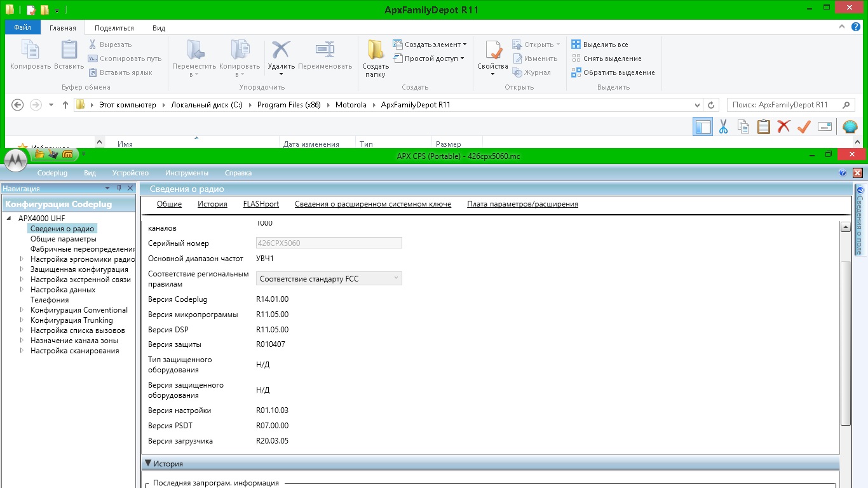This screenshot has height=488, width=868.
Task: Click the Поиск: ApxFamilyDepot R11 search box
Action: [x=790, y=105]
